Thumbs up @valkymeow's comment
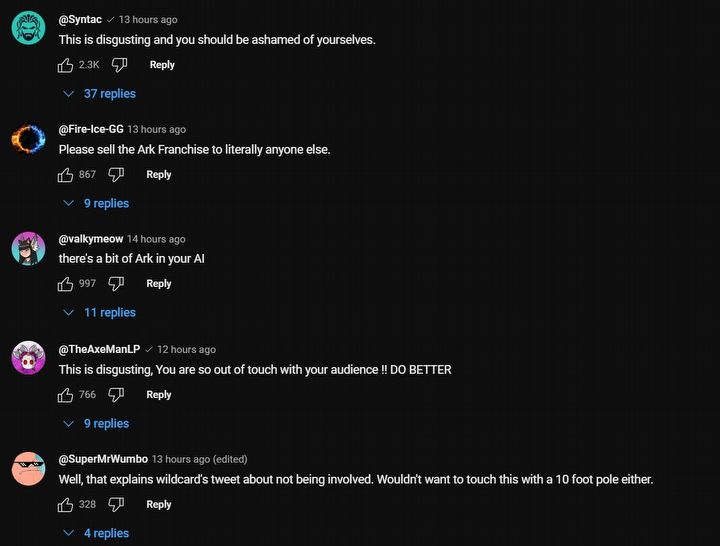Screen dimensions: 720x546 coord(66,284)
